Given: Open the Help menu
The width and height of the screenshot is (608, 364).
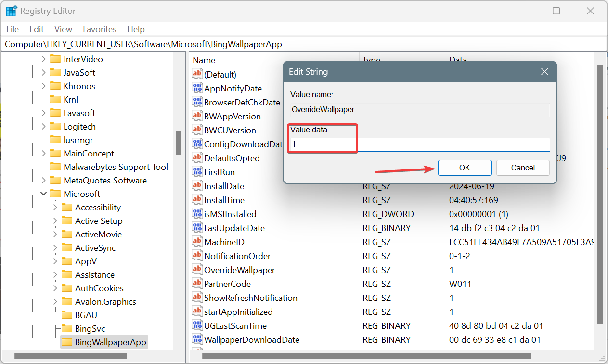Looking at the screenshot, I should tap(136, 29).
